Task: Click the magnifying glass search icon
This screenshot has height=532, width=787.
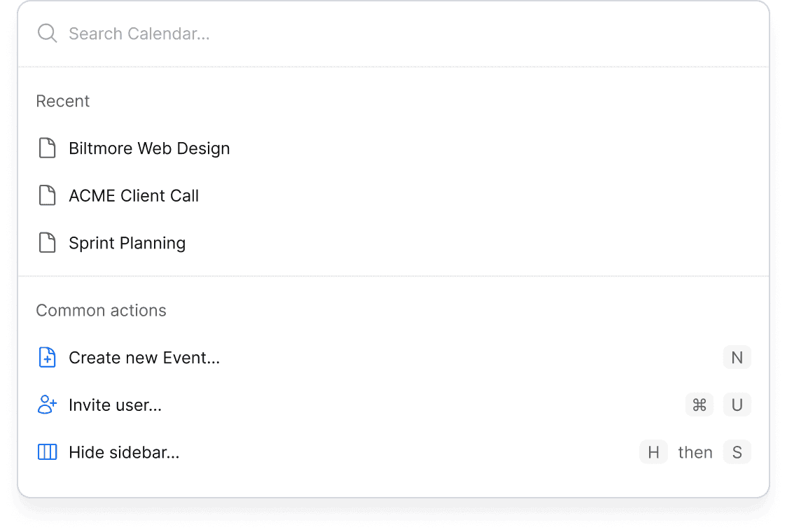Action: pyautogui.click(x=47, y=34)
